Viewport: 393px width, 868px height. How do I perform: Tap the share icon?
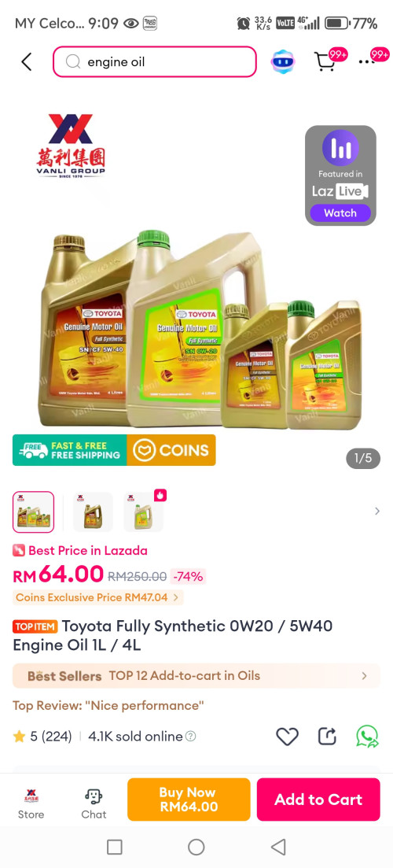327,737
